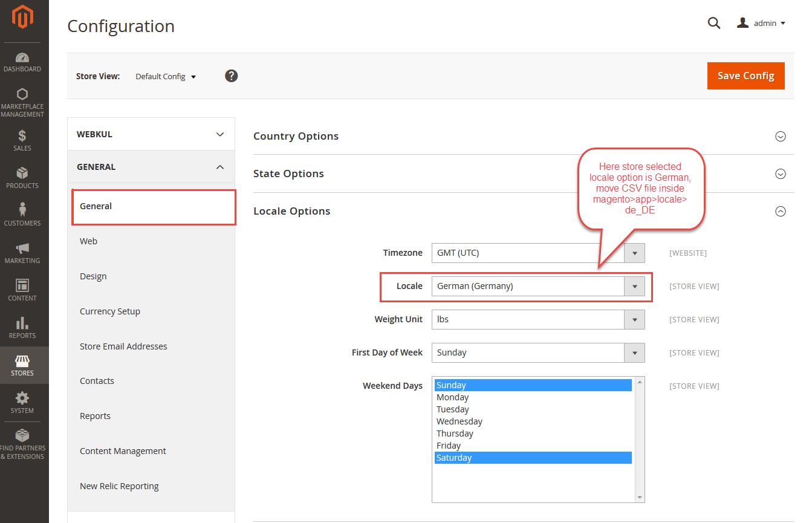Open the Products box icon menu

pos(22,178)
